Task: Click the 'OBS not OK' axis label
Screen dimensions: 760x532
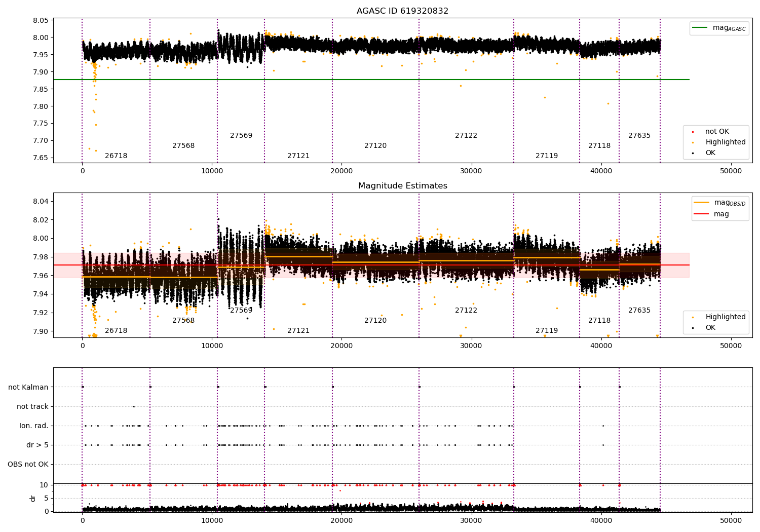Action: [x=28, y=464]
